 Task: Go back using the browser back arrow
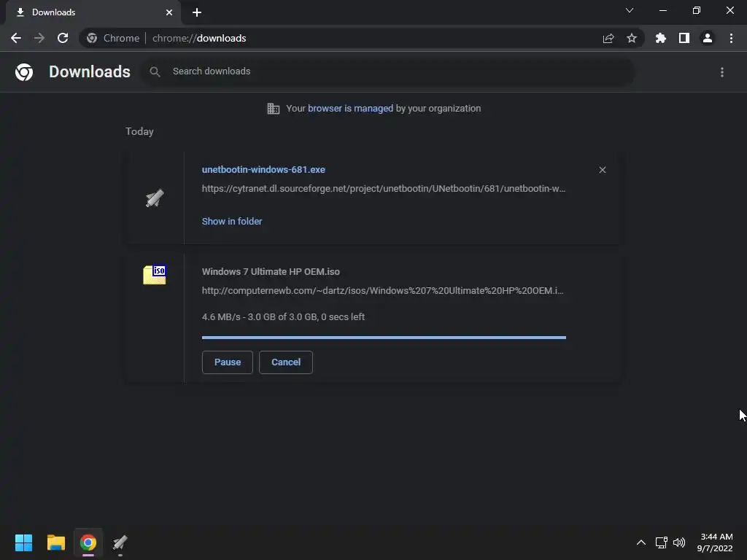pyautogui.click(x=16, y=38)
